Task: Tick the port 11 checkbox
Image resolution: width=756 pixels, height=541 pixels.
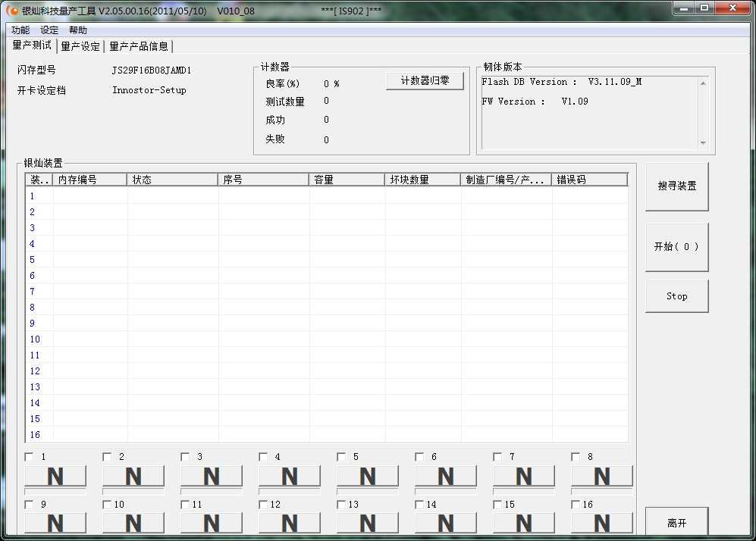Action: [185, 505]
